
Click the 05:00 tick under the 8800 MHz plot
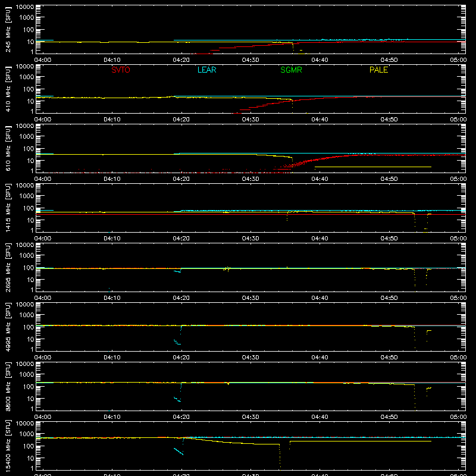[x=458, y=417]
